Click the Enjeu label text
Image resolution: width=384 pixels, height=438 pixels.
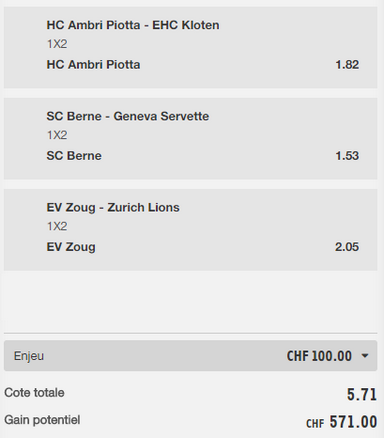coord(29,356)
